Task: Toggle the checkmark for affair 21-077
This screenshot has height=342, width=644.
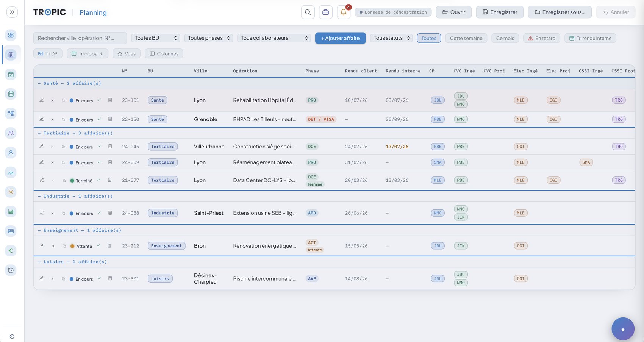Action: (98, 180)
